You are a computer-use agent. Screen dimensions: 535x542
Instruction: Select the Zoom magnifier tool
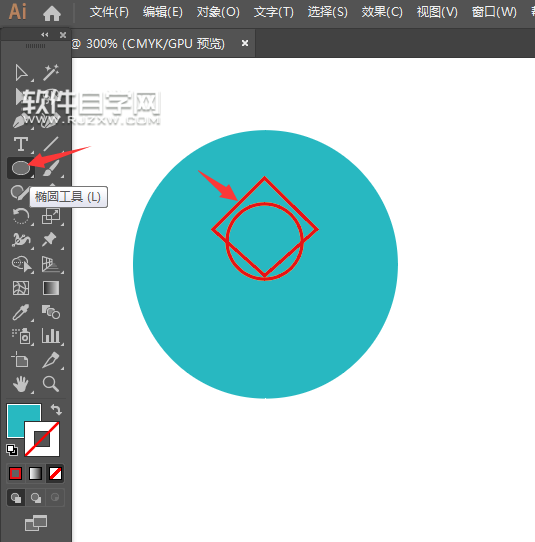tap(51, 384)
